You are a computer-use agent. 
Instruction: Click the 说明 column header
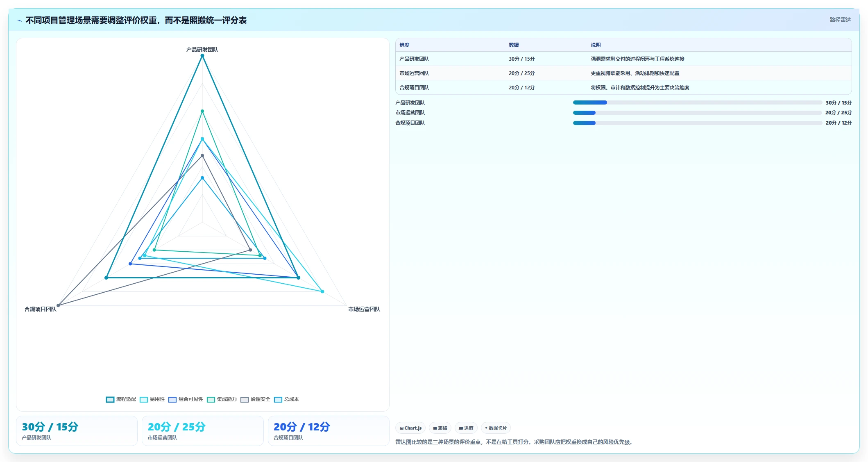596,45
